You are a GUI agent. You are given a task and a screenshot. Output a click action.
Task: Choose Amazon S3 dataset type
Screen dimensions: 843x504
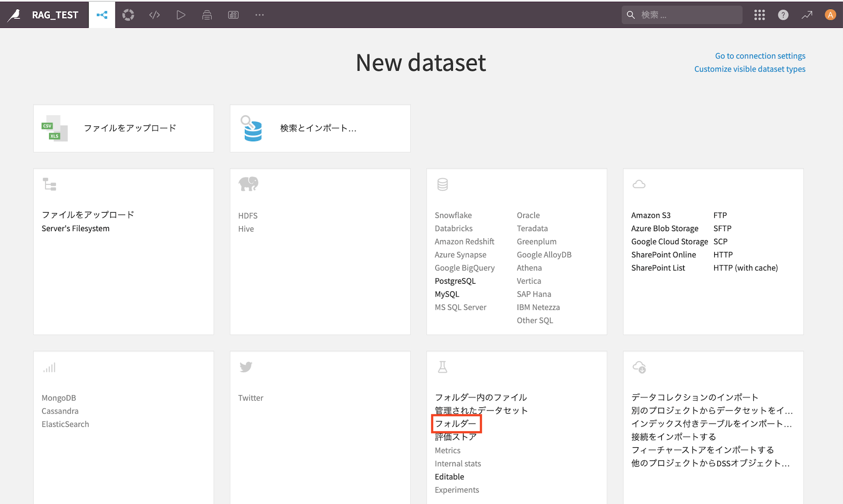[x=651, y=215]
